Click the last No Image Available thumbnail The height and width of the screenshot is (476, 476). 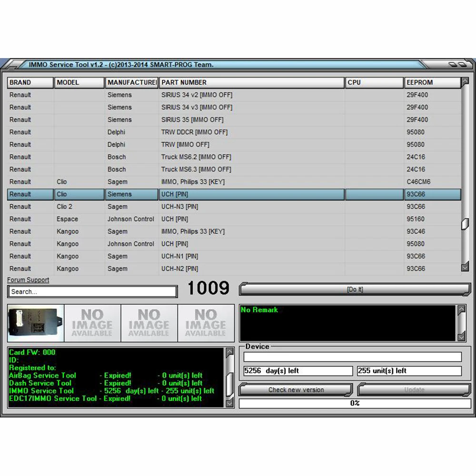(x=206, y=323)
